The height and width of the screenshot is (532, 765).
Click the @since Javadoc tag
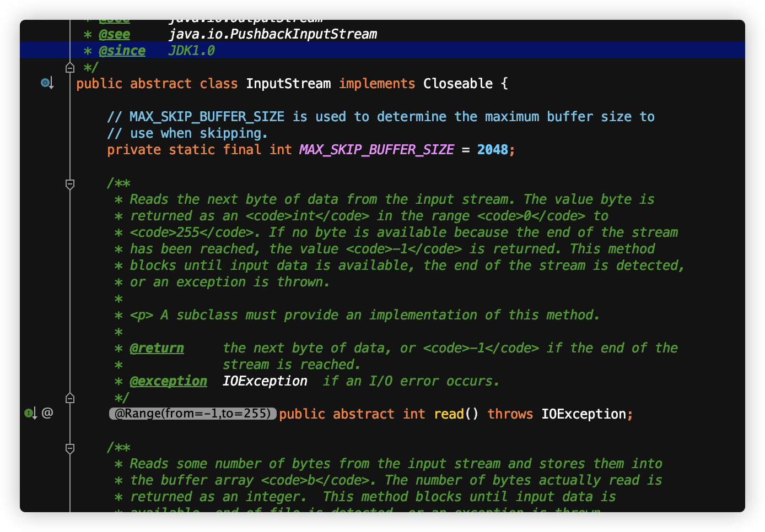click(122, 51)
